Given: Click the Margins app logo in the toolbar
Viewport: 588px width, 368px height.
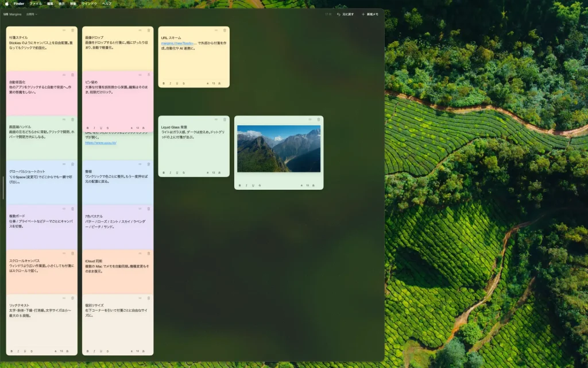Looking at the screenshot, I should tap(6, 14).
